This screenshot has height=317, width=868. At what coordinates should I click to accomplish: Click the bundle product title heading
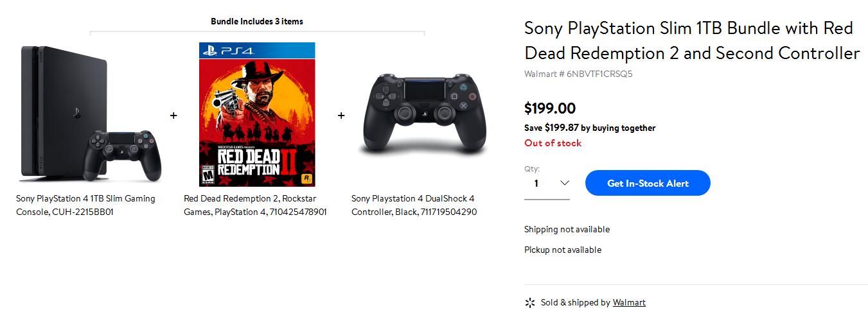pos(691,40)
